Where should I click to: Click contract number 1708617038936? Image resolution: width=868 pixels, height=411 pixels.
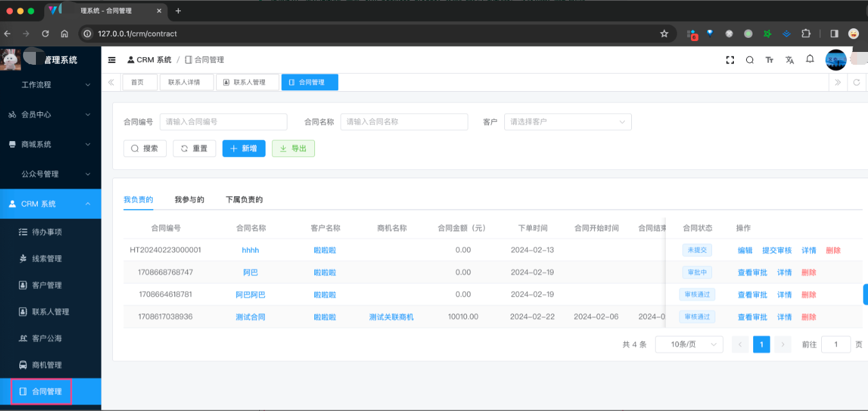[x=166, y=317]
